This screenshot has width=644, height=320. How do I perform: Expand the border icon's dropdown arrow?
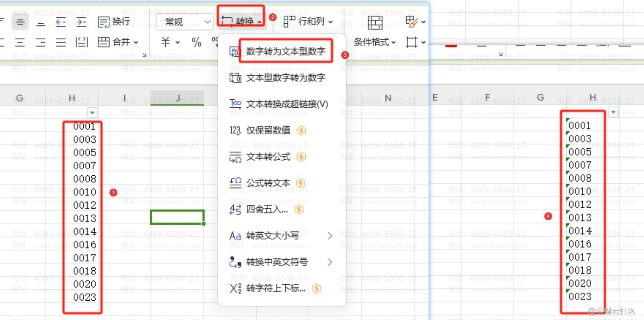pos(423,42)
